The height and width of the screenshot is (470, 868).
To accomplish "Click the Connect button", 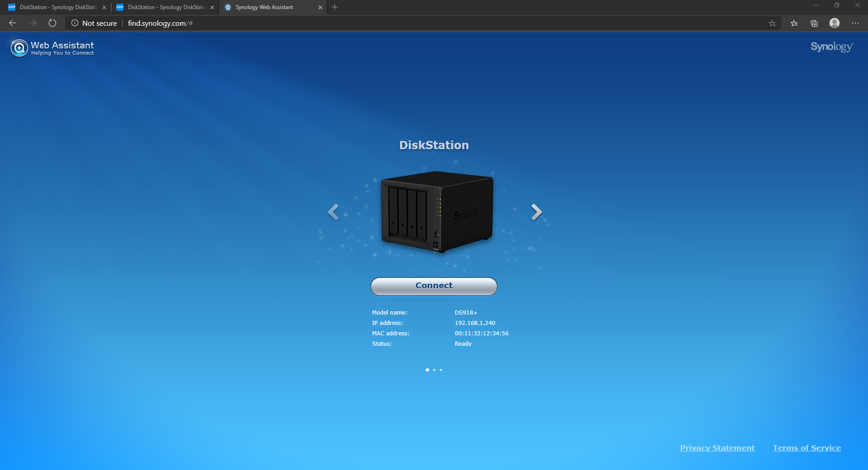I will click(434, 286).
